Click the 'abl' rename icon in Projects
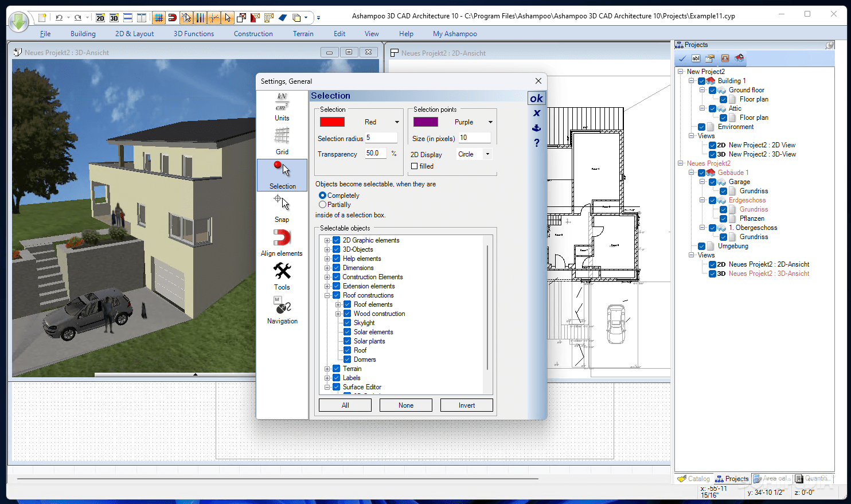The width and height of the screenshot is (851, 504). click(696, 58)
